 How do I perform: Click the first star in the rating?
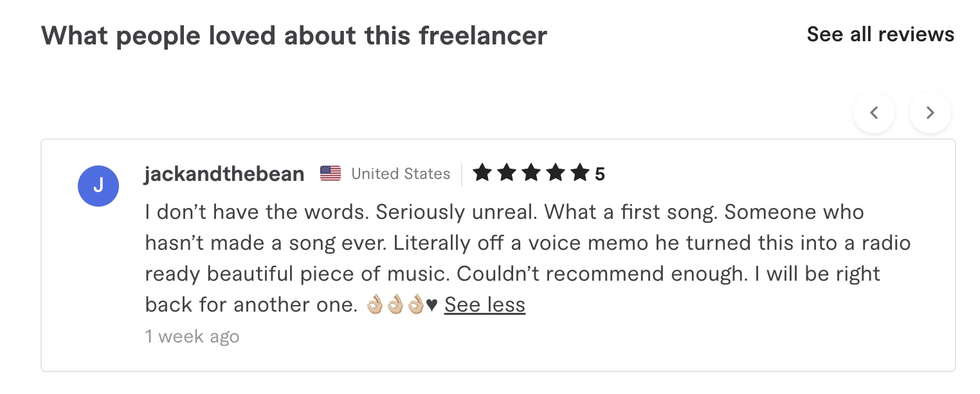[x=482, y=173]
